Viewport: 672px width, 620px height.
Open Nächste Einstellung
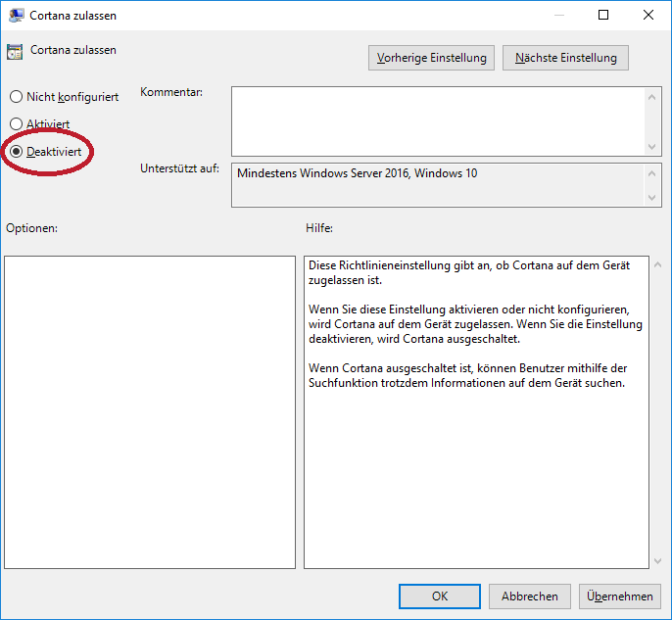click(x=566, y=58)
